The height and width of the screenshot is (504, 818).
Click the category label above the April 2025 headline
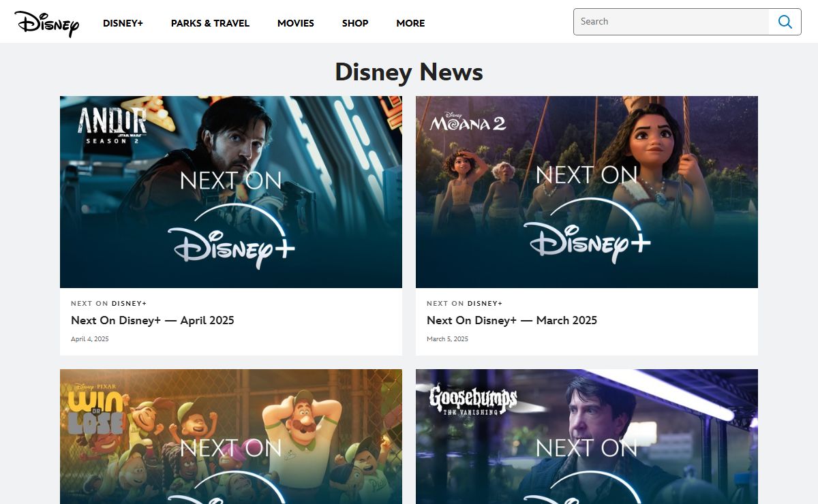(x=109, y=304)
